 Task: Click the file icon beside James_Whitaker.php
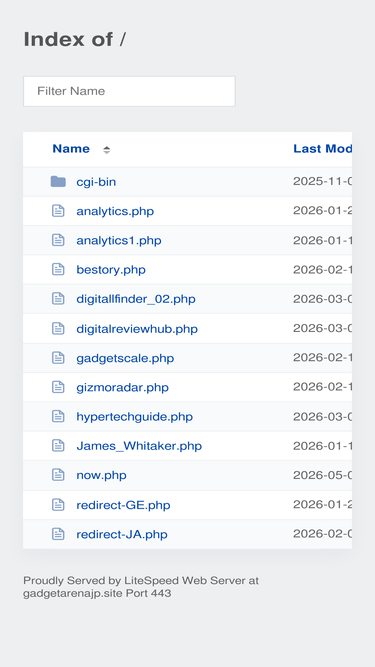click(x=58, y=446)
